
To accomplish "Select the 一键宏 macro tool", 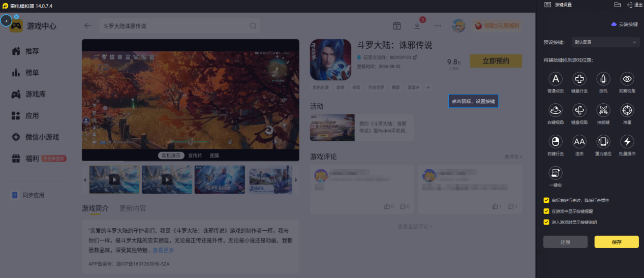I will (x=556, y=173).
